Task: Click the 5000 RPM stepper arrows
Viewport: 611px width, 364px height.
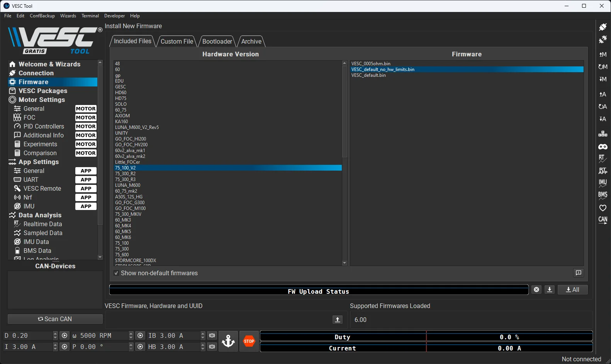Action: click(x=131, y=336)
